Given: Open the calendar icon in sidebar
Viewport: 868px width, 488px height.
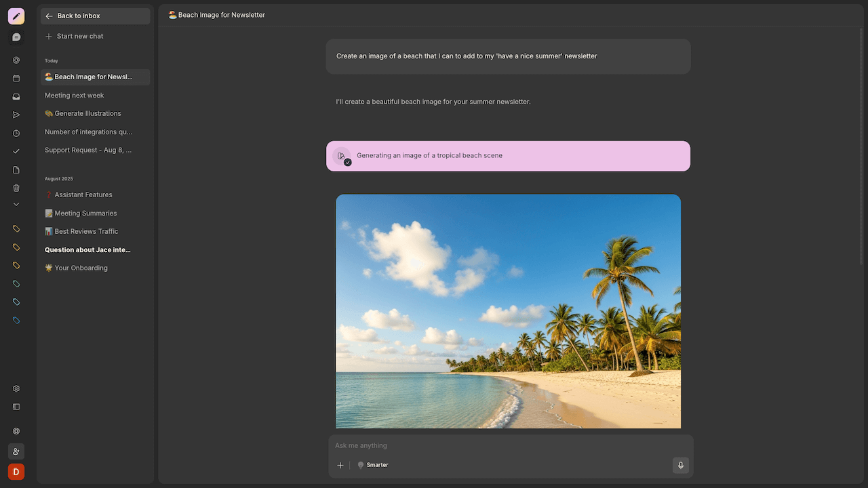Looking at the screenshot, I should (x=16, y=79).
